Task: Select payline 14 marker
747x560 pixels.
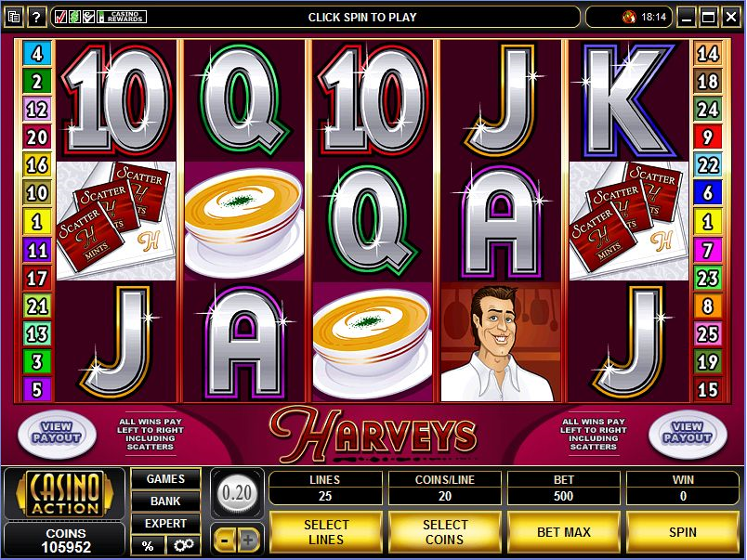Action: pos(707,53)
